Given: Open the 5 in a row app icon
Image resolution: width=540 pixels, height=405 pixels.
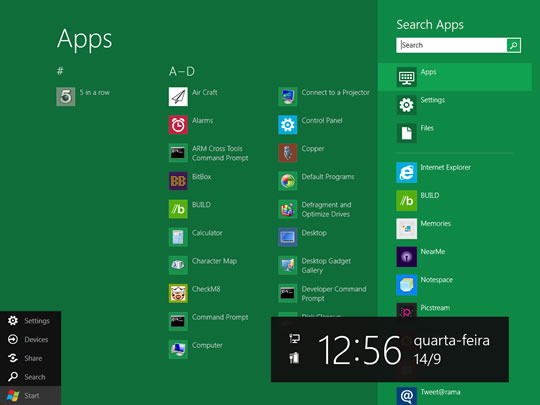Looking at the screenshot, I should [66, 96].
